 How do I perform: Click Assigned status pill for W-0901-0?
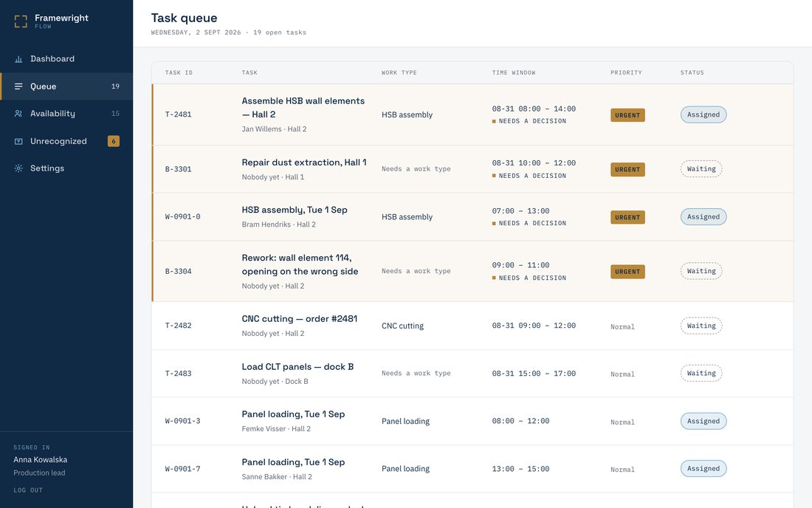click(x=703, y=216)
